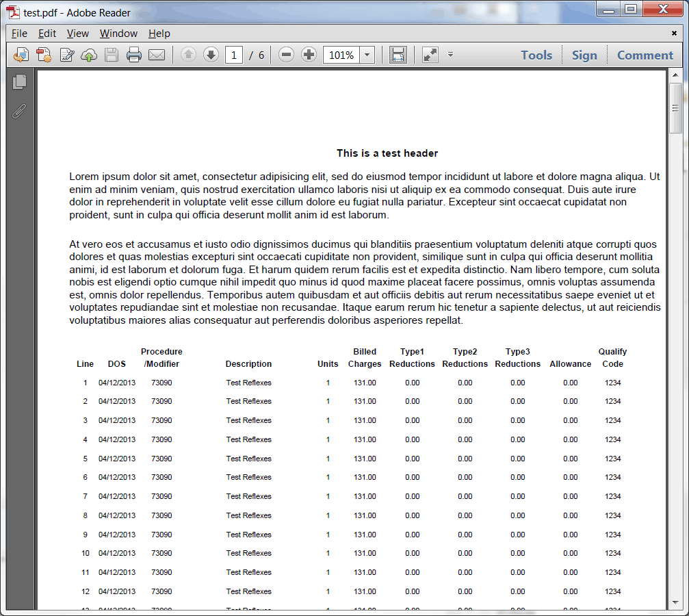The image size is (689, 616).
Task: Click the Email document icon
Action: 157,55
